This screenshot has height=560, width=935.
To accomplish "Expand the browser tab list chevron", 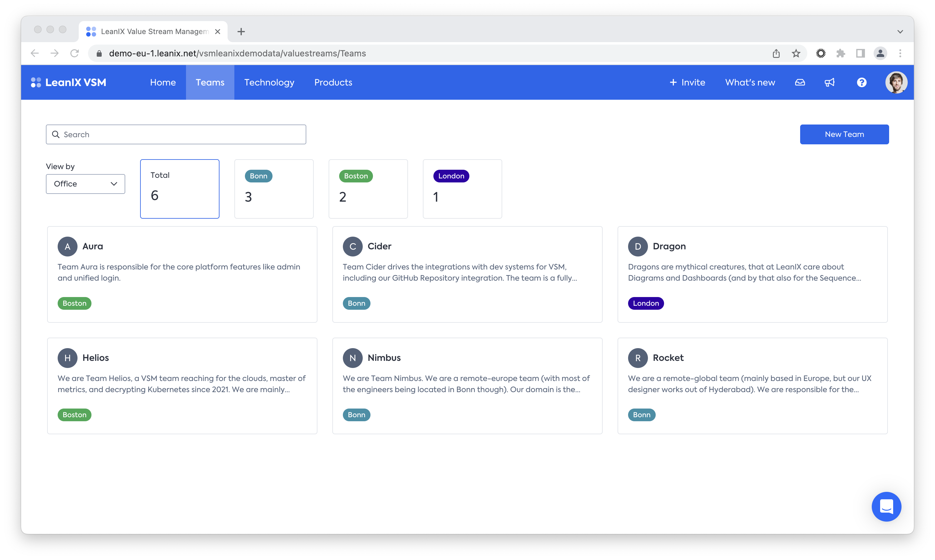I will [900, 32].
